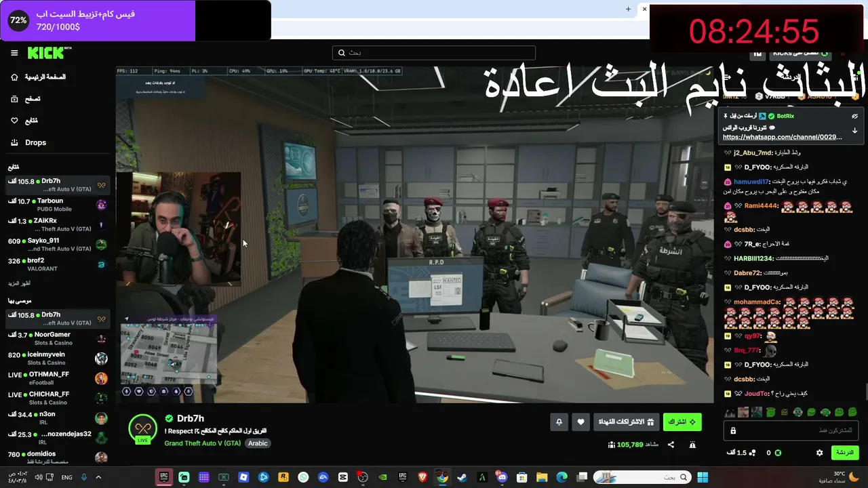
Task: Open CapCut from the taskbar
Action: (x=343, y=477)
